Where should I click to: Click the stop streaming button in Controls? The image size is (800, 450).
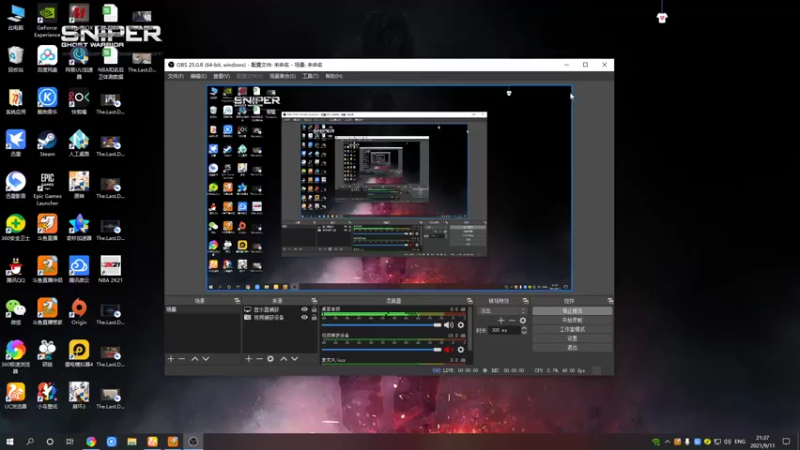tap(572, 311)
